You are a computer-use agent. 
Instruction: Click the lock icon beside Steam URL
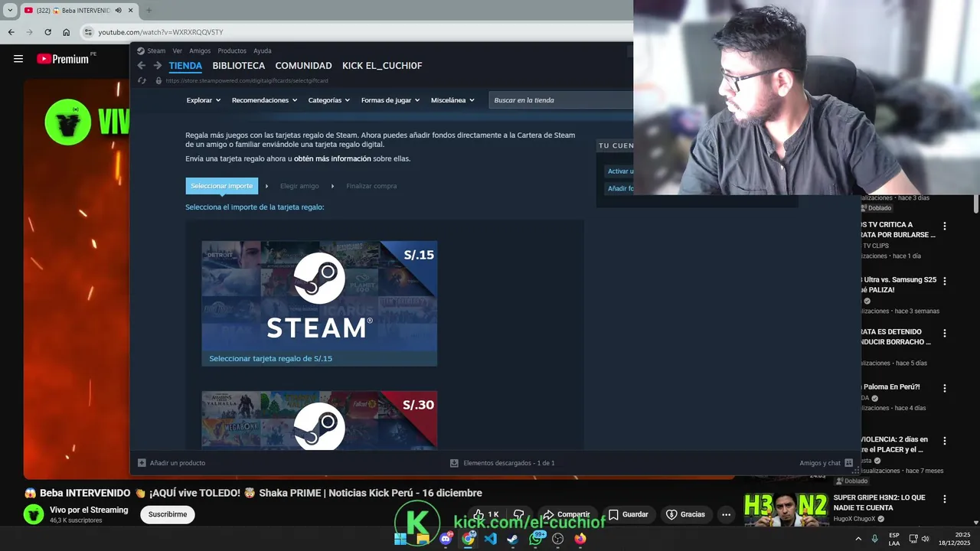pos(158,80)
